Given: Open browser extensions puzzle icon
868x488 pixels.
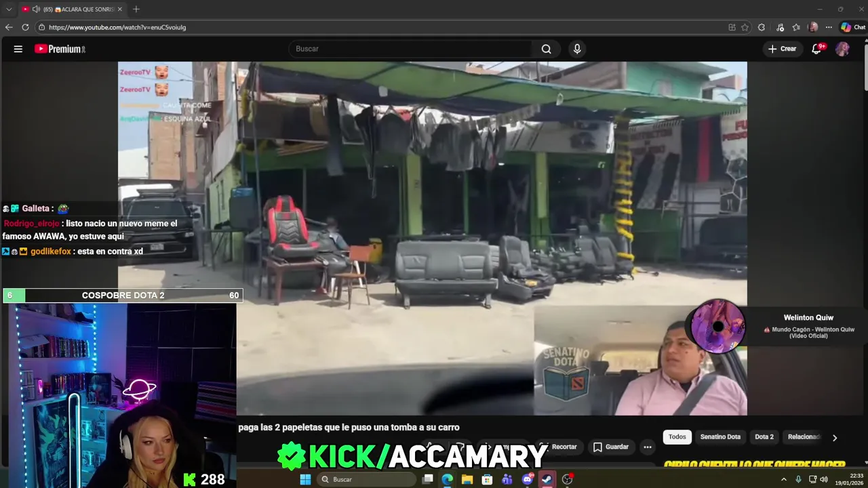Looking at the screenshot, I should (x=762, y=27).
